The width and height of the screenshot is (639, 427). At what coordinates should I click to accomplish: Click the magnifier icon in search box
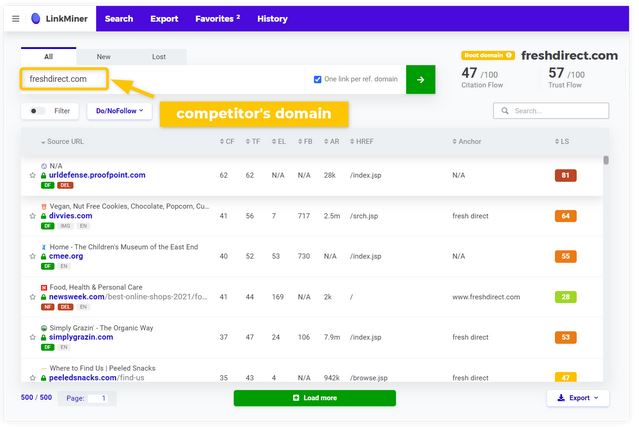point(505,111)
